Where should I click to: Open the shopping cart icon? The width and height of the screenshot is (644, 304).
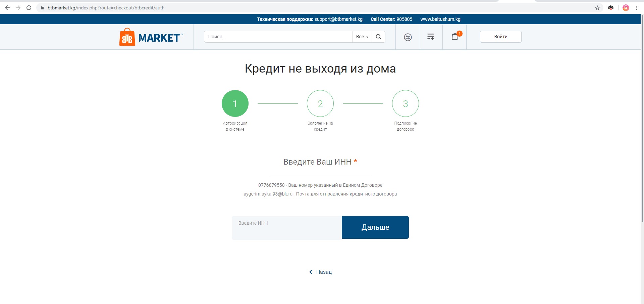pos(455,37)
